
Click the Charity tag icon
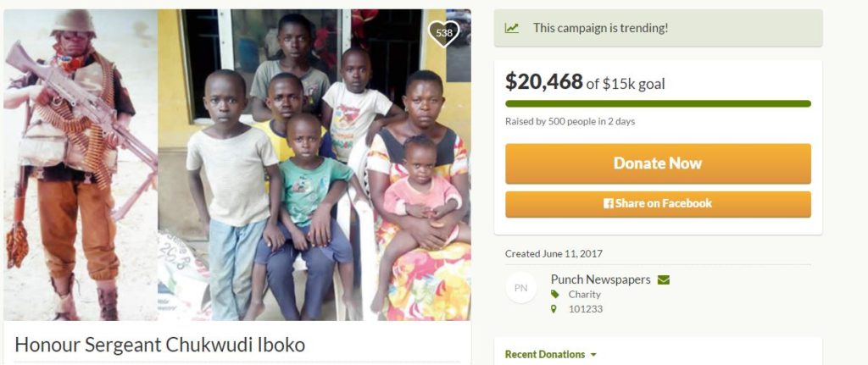[555, 295]
